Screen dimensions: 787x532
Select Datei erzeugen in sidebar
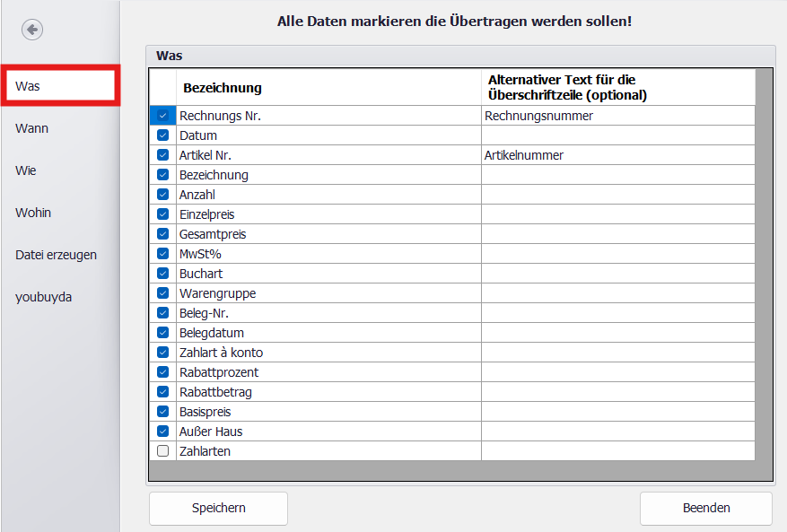click(56, 255)
